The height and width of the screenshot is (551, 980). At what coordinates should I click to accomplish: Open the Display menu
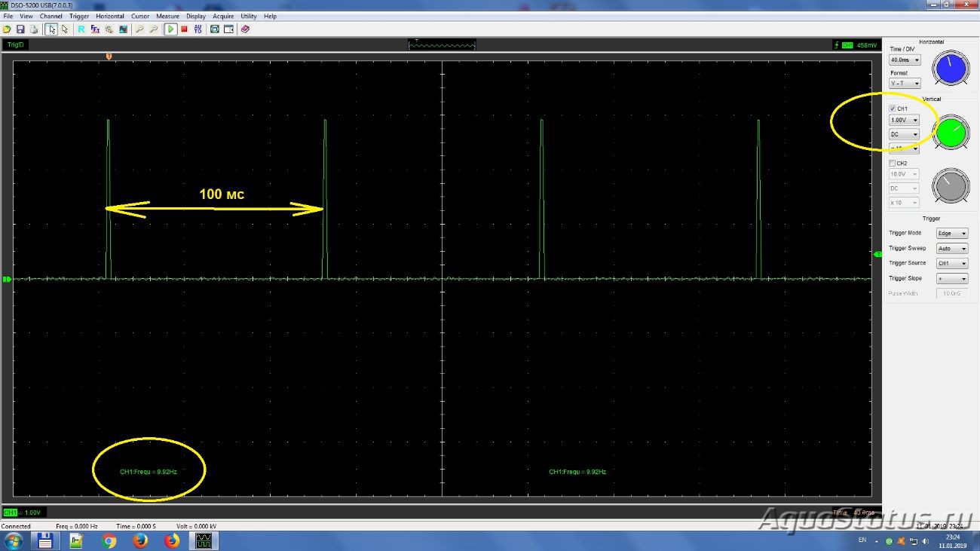click(x=196, y=16)
